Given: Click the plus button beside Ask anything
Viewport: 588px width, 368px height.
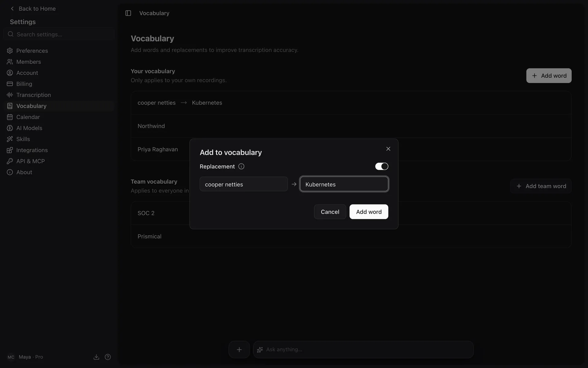Looking at the screenshot, I should click(x=239, y=350).
